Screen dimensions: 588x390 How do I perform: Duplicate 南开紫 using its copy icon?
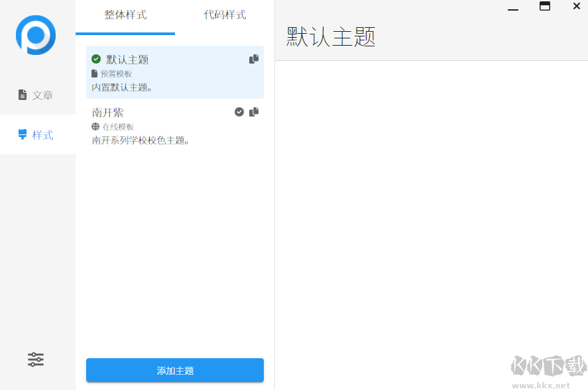click(253, 111)
